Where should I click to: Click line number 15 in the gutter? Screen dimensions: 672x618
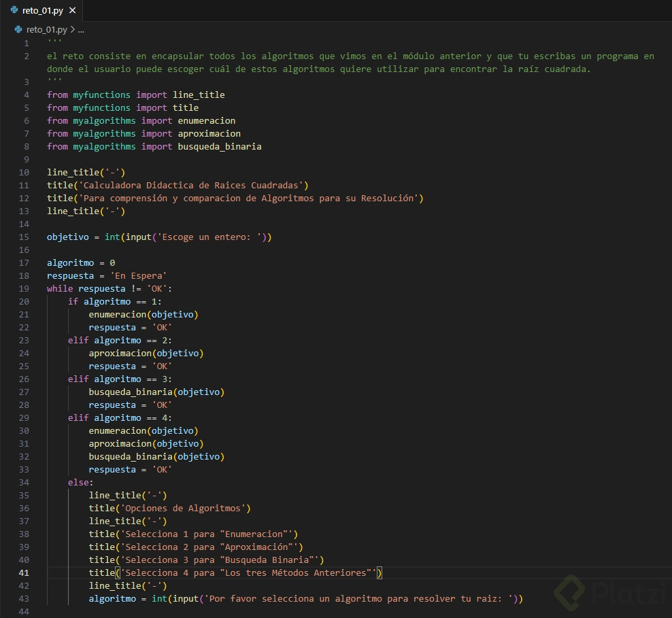point(24,237)
